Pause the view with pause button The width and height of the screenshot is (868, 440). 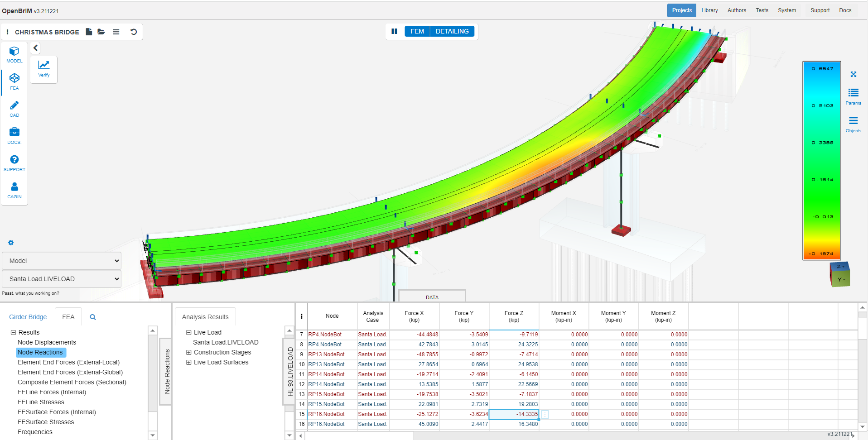(394, 31)
